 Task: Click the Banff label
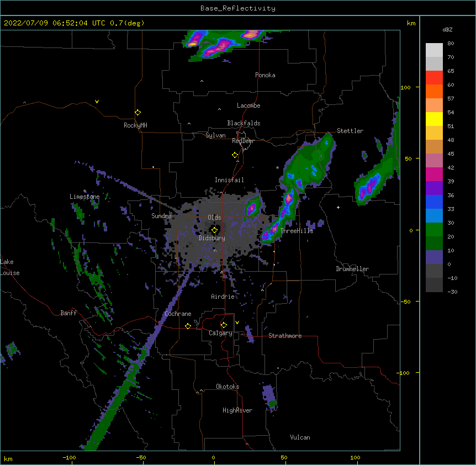tap(68, 313)
